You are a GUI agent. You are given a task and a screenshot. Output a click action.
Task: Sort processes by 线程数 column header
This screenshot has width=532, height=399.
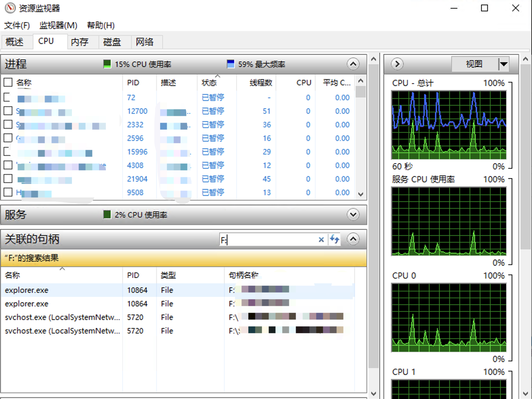click(x=261, y=83)
